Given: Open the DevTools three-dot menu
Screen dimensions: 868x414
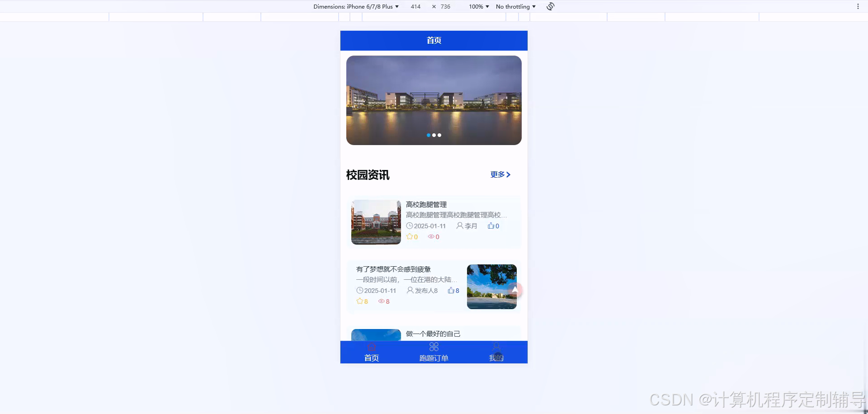Looking at the screenshot, I should coord(859,6).
